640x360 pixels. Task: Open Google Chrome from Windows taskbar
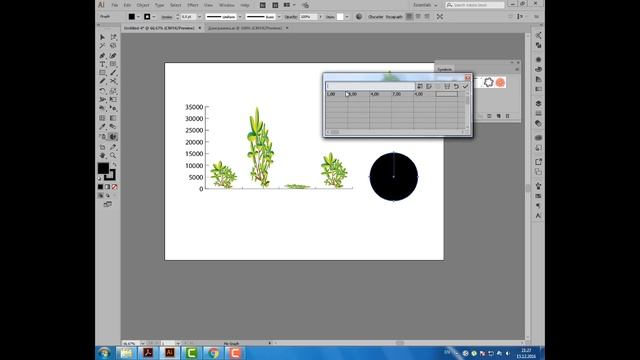213,353
